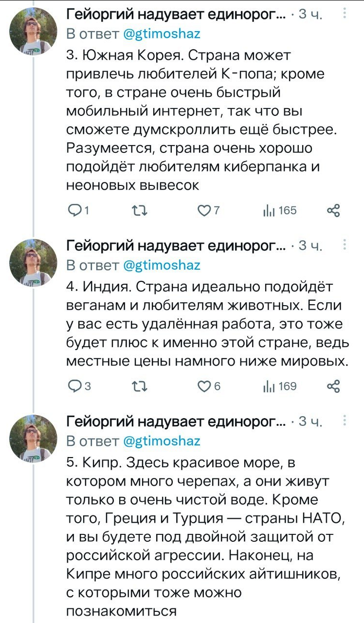View analytics of the South Korea tweet
Viewport: 364px width, 623px height.
pos(268,210)
